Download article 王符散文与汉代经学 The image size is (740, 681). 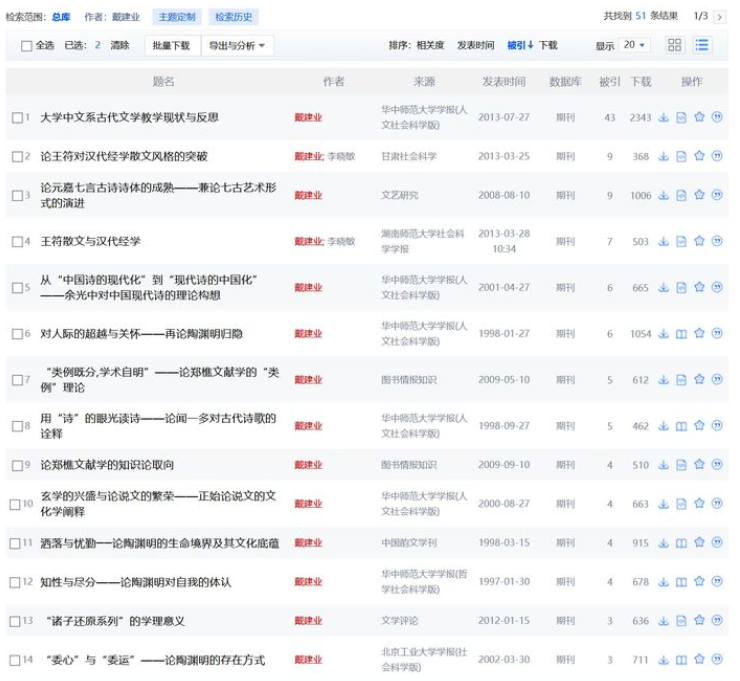click(664, 241)
